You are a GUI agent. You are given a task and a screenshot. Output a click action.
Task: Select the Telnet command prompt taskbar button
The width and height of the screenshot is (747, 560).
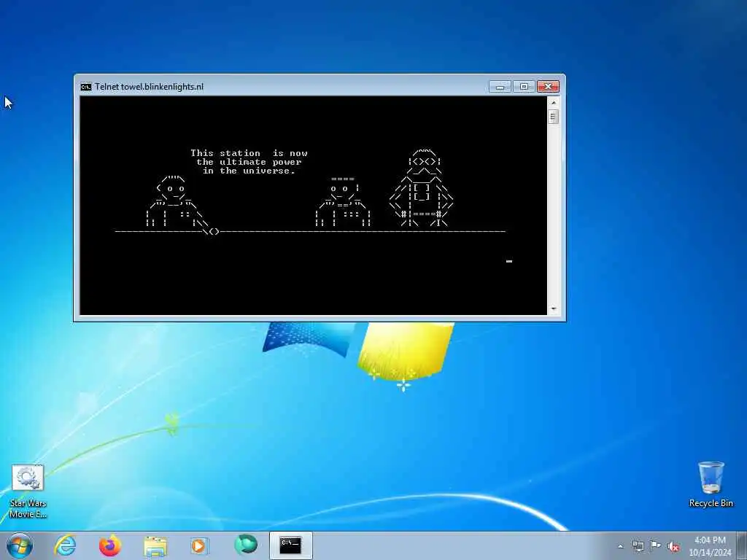coord(290,545)
